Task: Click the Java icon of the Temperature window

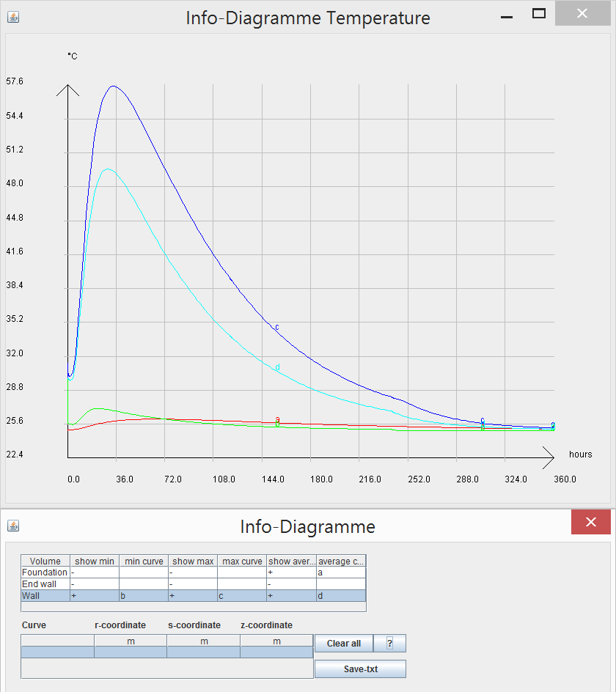Action: (13, 17)
